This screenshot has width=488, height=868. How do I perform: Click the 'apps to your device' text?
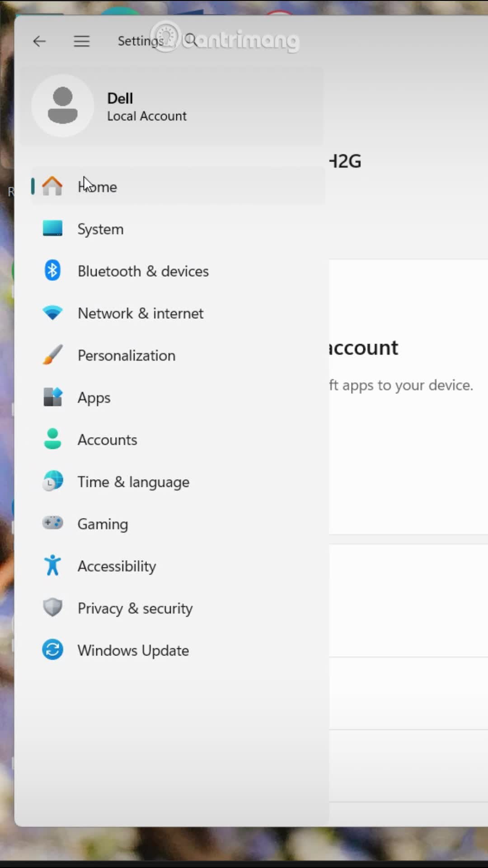(408, 385)
